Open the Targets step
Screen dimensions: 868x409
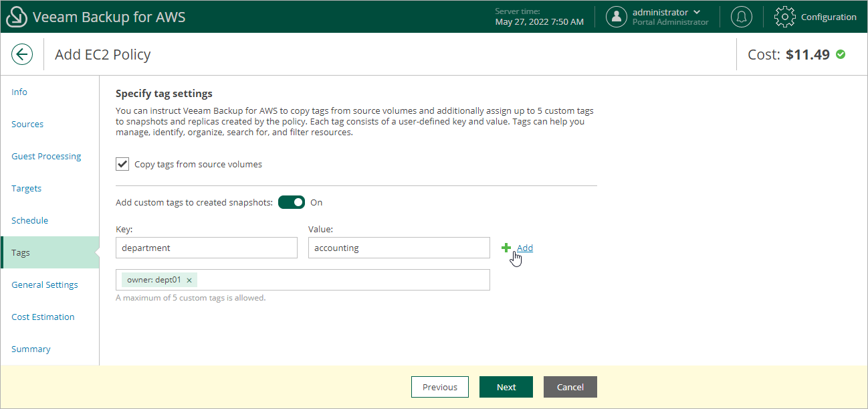point(27,188)
